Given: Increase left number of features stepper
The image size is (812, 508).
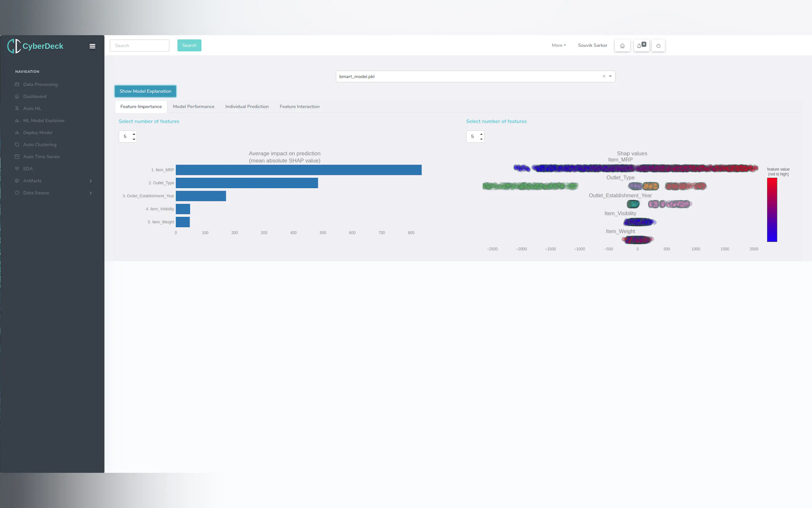Looking at the screenshot, I should click(134, 134).
